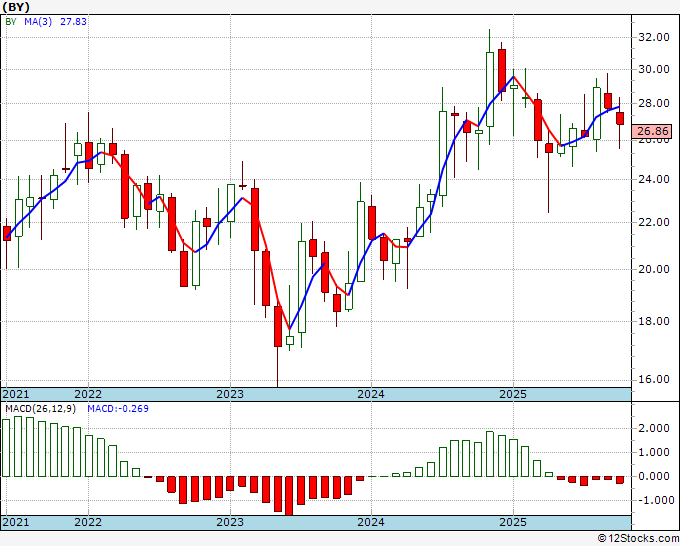Jump to 2024 on the price timeline
The image size is (680, 546).
[x=371, y=394]
